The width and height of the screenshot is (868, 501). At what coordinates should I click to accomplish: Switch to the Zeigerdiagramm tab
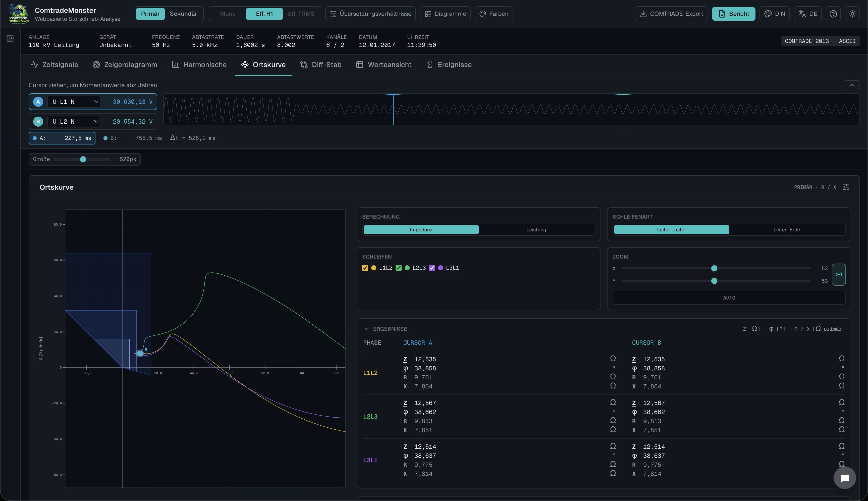[x=125, y=65]
